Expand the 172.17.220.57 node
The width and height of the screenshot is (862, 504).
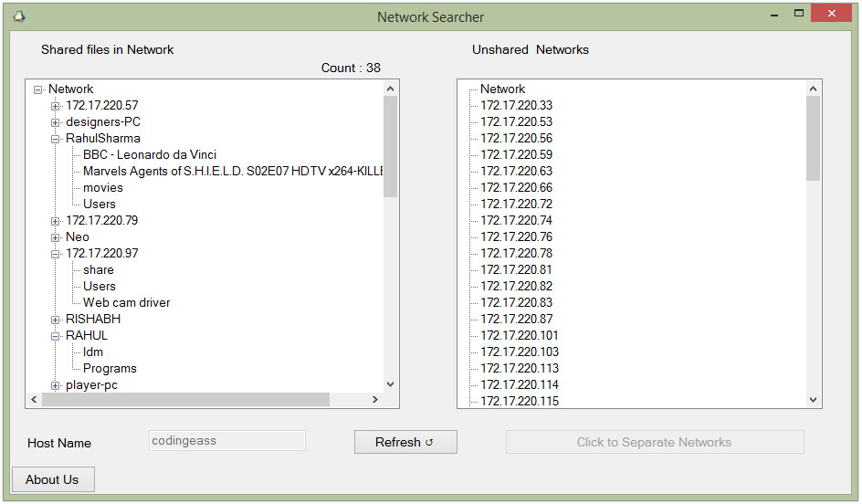[x=55, y=106]
